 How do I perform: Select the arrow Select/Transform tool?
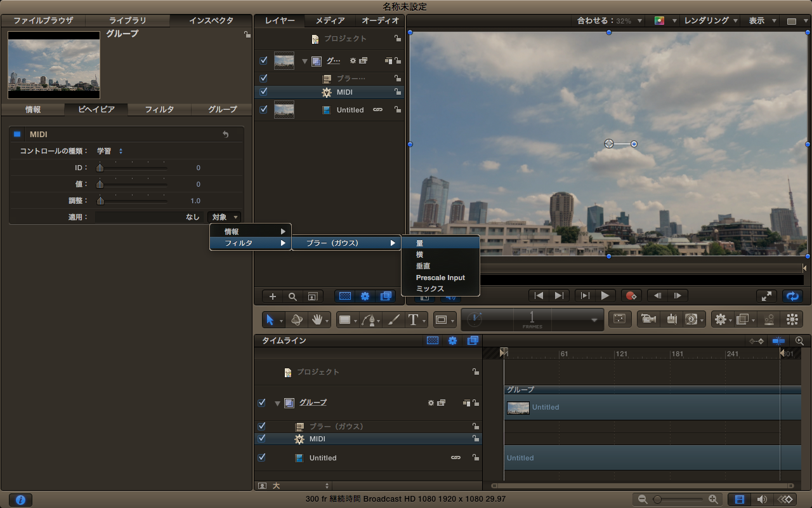point(270,320)
